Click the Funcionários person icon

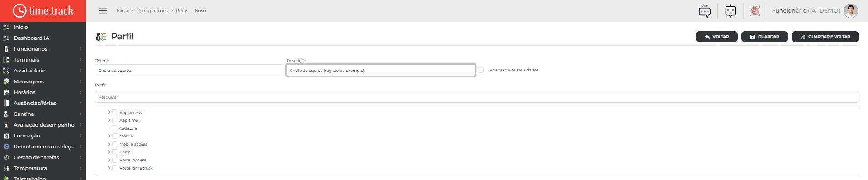tap(6, 49)
